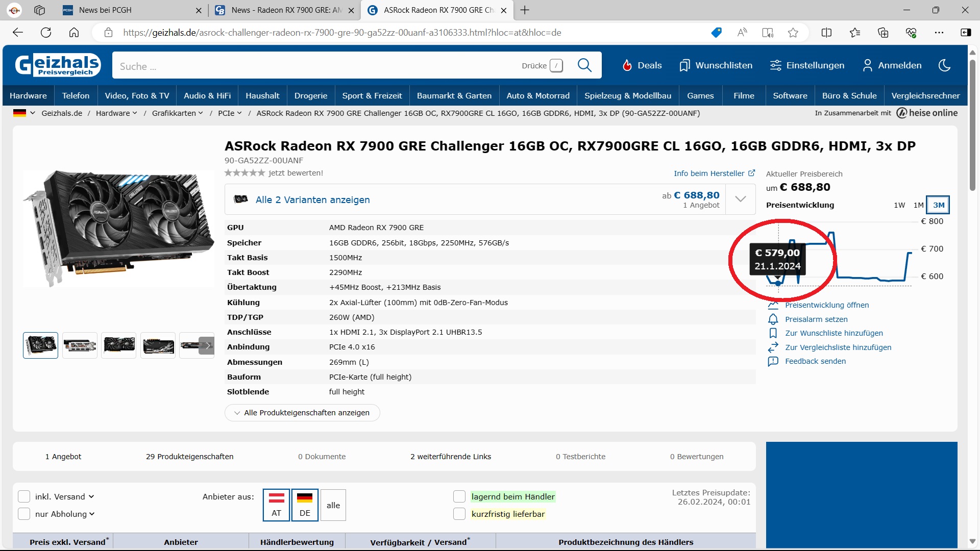980x551 pixels.
Task: Open browser split screen icon
Action: pyautogui.click(x=826, y=33)
